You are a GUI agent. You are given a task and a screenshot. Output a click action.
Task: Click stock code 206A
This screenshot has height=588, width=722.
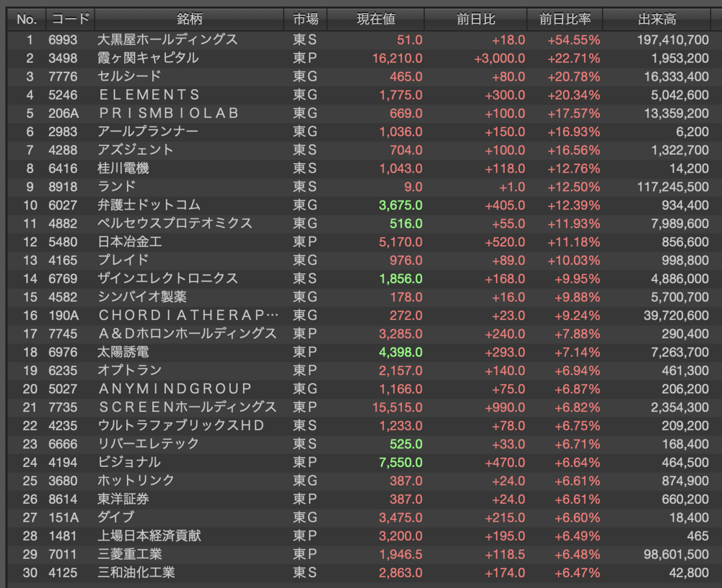(63, 113)
